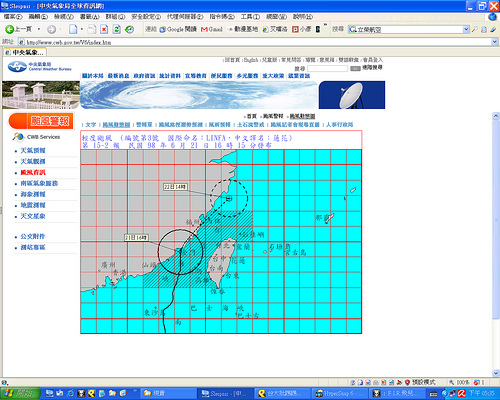Open the 天文星象 sidebar link
Screen dimensions: 500x400
click(33, 216)
